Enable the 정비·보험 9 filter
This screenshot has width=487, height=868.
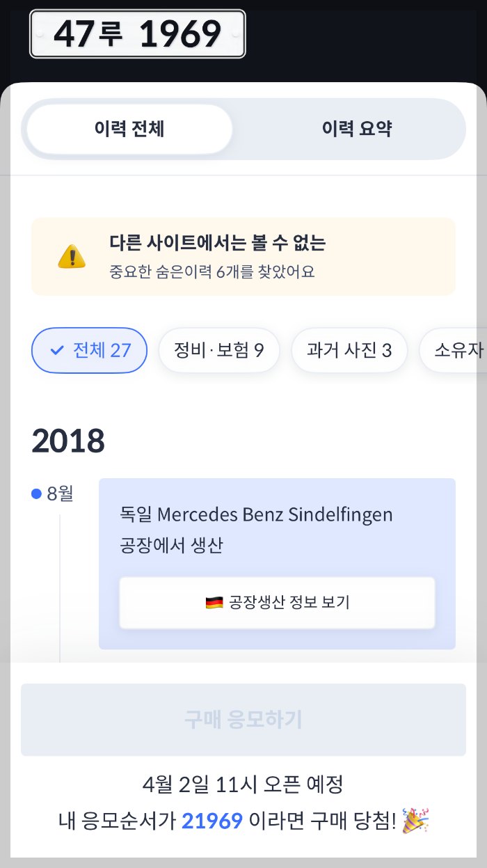pos(219,350)
